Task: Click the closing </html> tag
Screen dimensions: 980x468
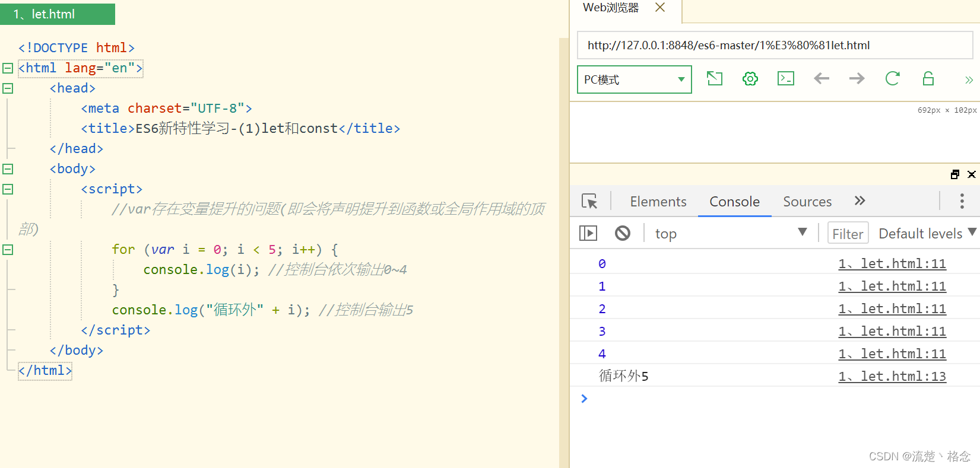Action: [45, 370]
